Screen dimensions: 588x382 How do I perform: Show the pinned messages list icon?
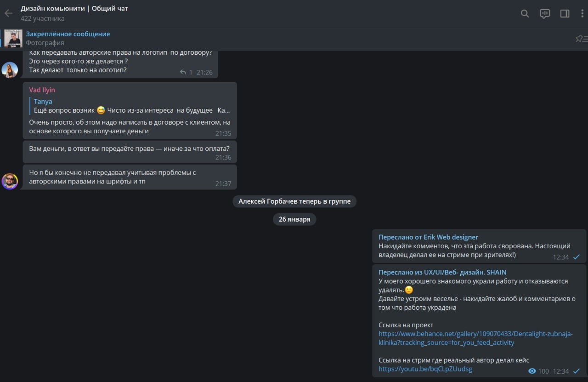coord(581,39)
